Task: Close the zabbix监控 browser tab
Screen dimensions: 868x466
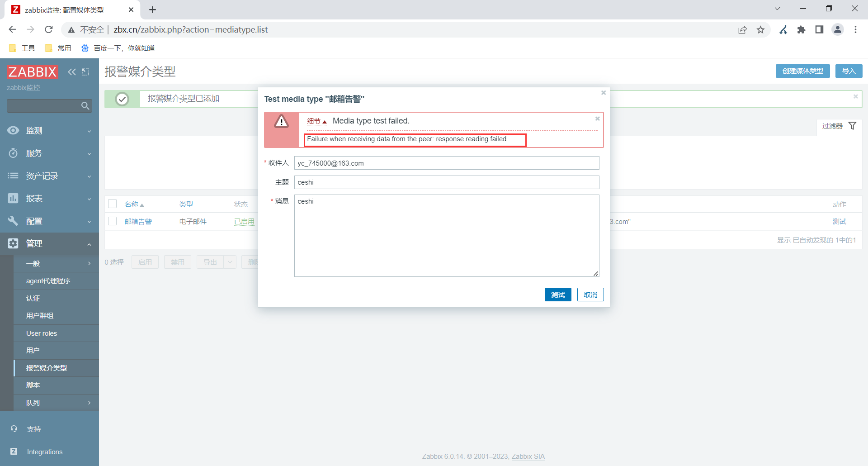Action: pos(131,10)
